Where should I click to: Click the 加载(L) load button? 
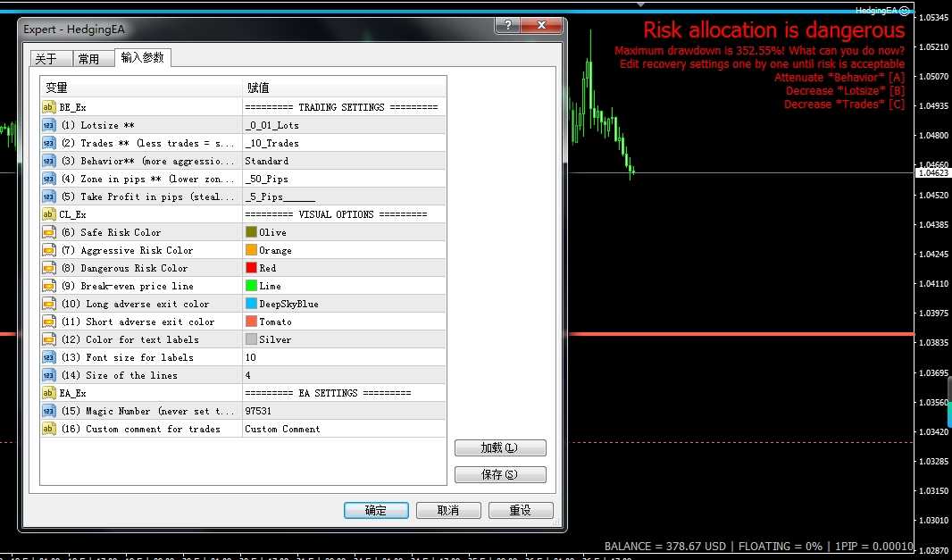coord(499,447)
